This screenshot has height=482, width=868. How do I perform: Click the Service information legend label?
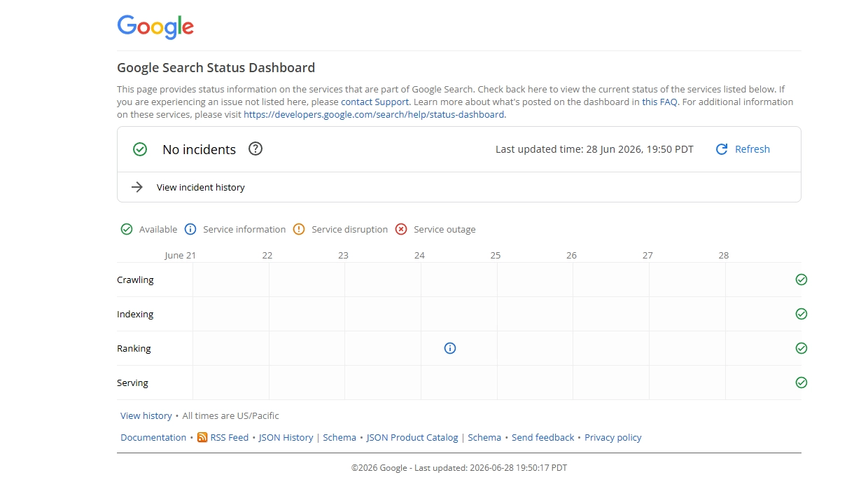(244, 229)
